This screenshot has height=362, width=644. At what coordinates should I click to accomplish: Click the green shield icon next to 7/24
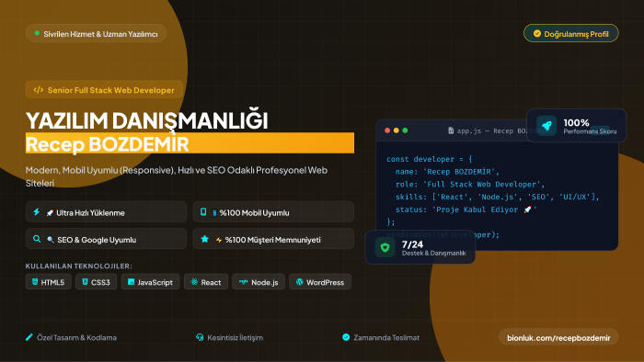385,247
